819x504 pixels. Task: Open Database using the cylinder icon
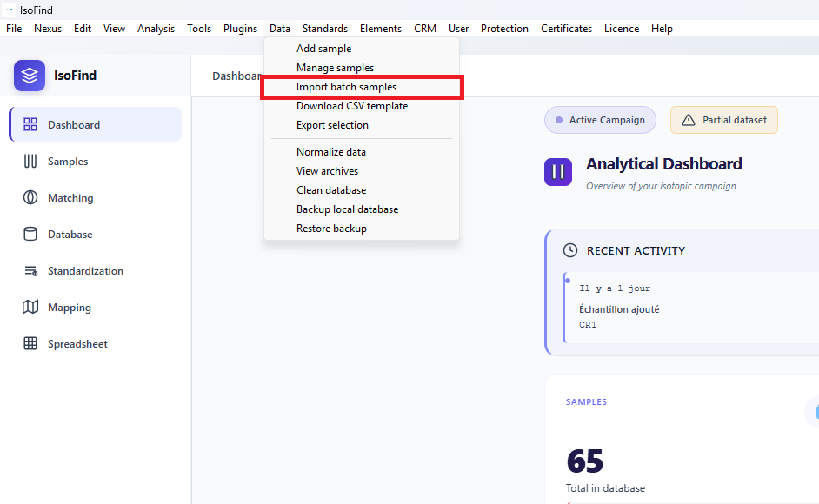click(x=30, y=235)
